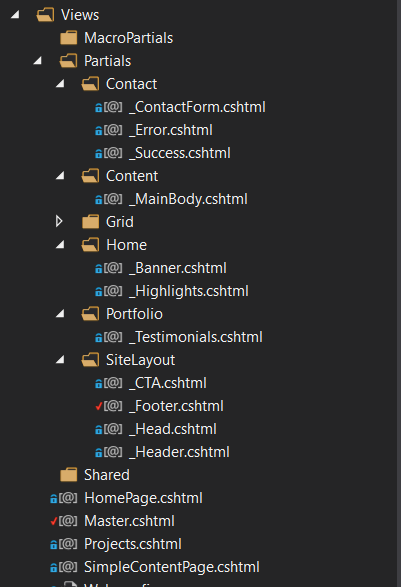Select the SiteLayout folder label

tap(140, 360)
